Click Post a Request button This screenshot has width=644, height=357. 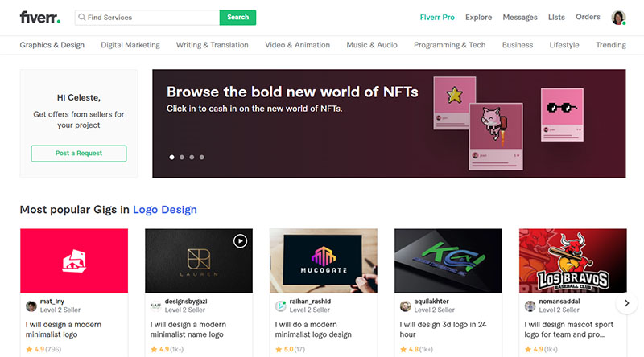[79, 154]
